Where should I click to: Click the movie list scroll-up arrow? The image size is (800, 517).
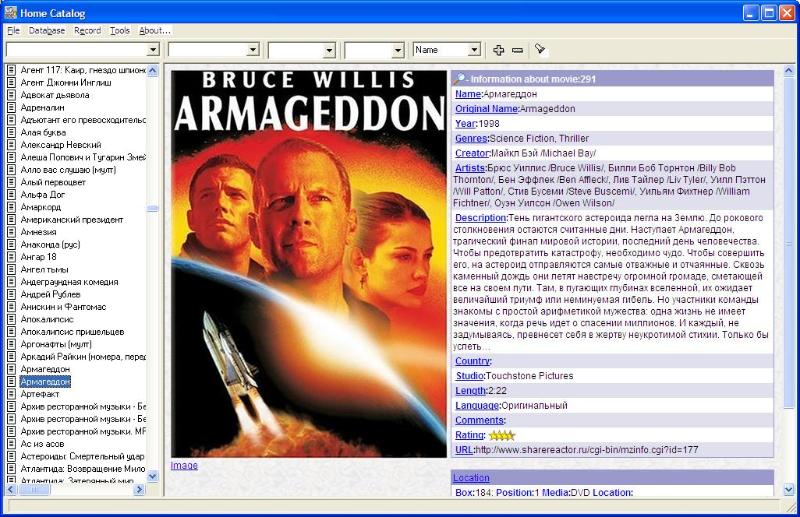coord(153,71)
